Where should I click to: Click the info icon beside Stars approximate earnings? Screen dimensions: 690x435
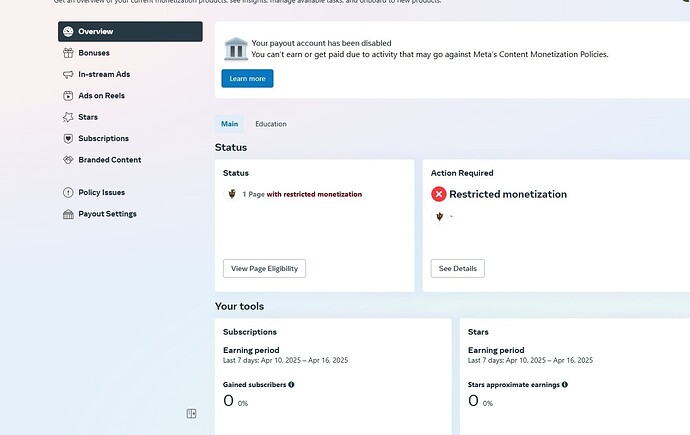(565, 384)
